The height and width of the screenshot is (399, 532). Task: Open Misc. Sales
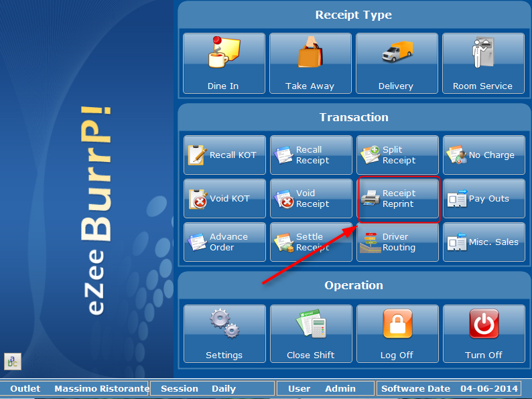pos(484,242)
